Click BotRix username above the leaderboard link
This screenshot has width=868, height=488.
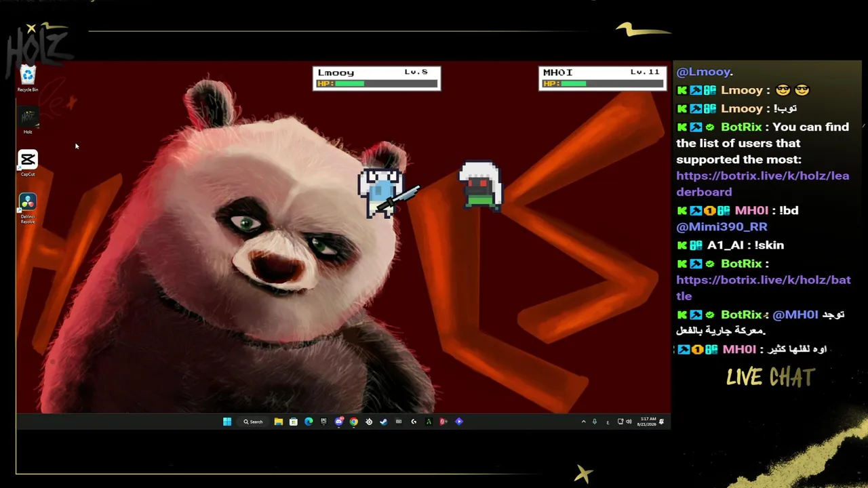(741, 127)
